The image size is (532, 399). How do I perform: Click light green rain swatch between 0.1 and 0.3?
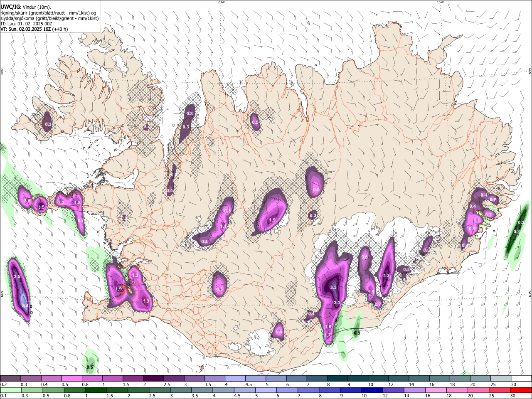pos(11,390)
